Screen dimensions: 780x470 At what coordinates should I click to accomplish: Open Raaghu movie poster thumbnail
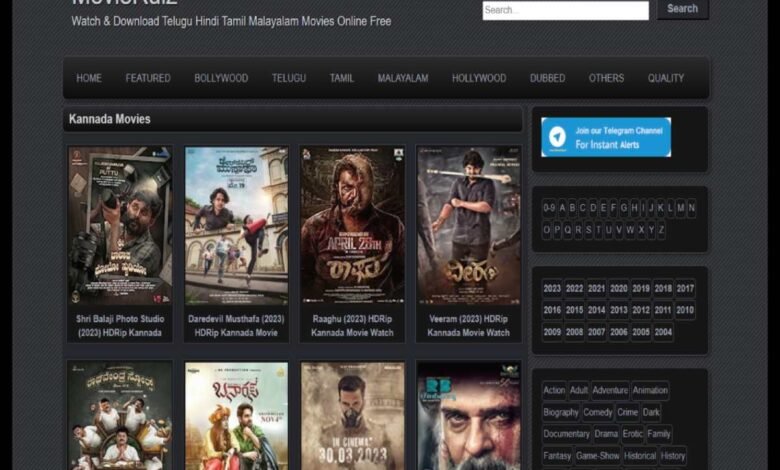pos(352,225)
